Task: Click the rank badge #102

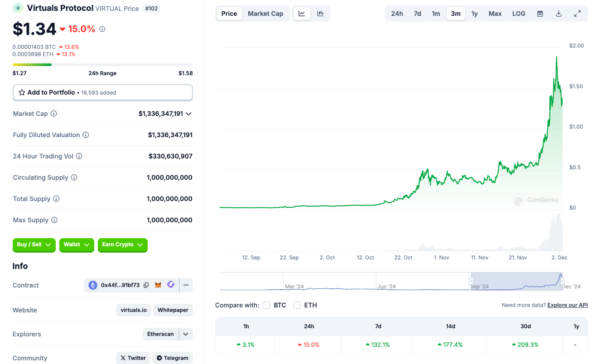Action: 151,8
